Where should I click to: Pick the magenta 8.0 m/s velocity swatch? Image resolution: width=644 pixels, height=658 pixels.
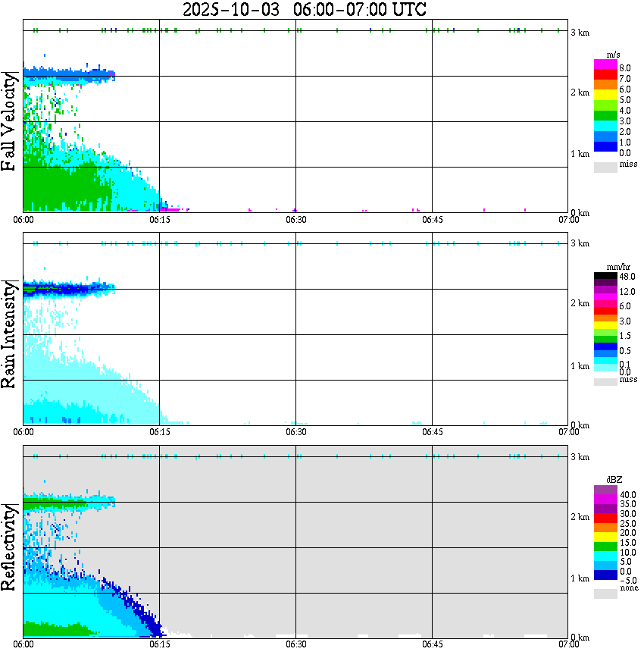pos(605,64)
